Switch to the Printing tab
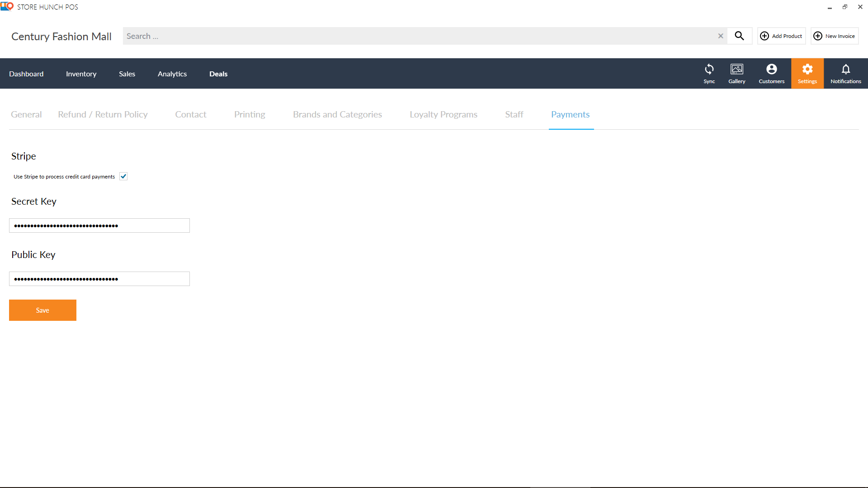868x488 pixels. tap(250, 114)
